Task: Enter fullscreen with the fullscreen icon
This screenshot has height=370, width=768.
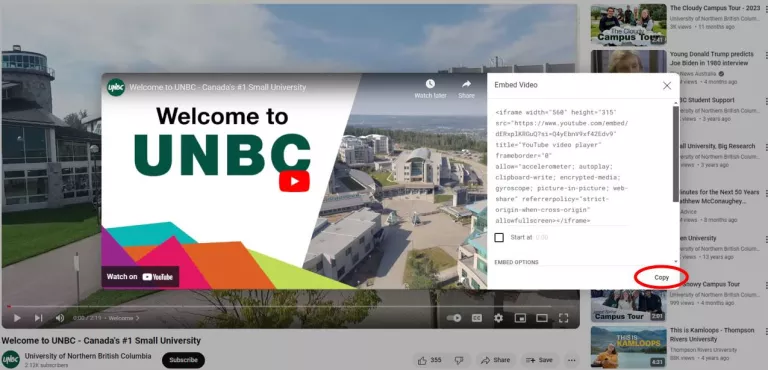Action: [563, 318]
